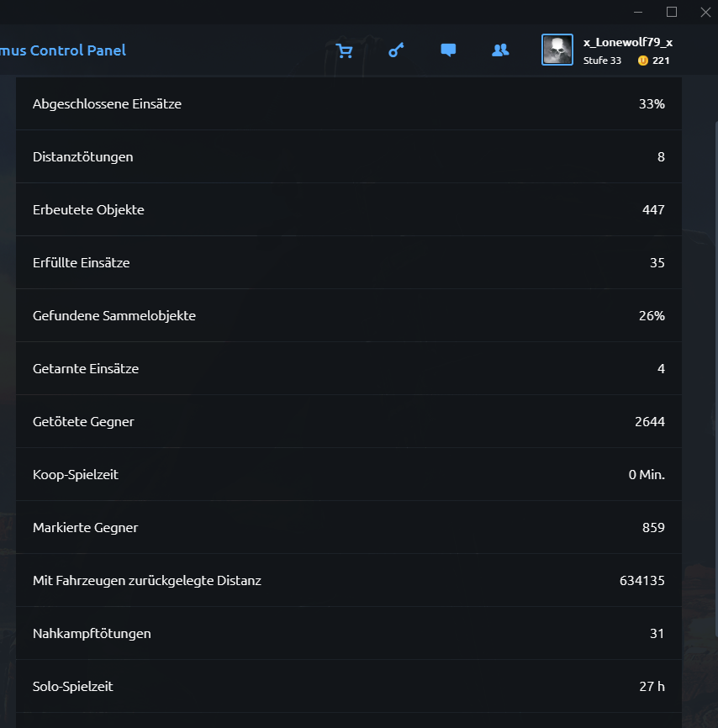
Task: Select the Gefundene Sammelobjekte label
Action: 114,316
